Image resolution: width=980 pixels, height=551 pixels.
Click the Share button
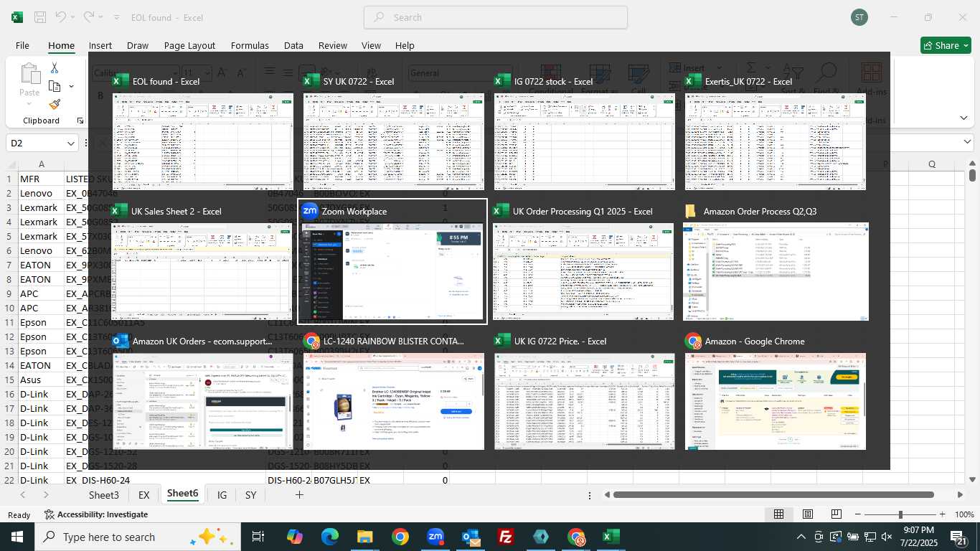click(946, 45)
